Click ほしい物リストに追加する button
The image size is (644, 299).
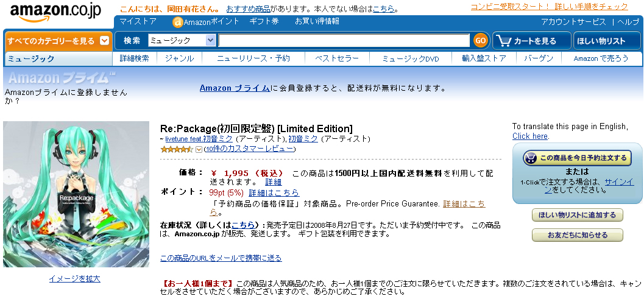[578, 215]
